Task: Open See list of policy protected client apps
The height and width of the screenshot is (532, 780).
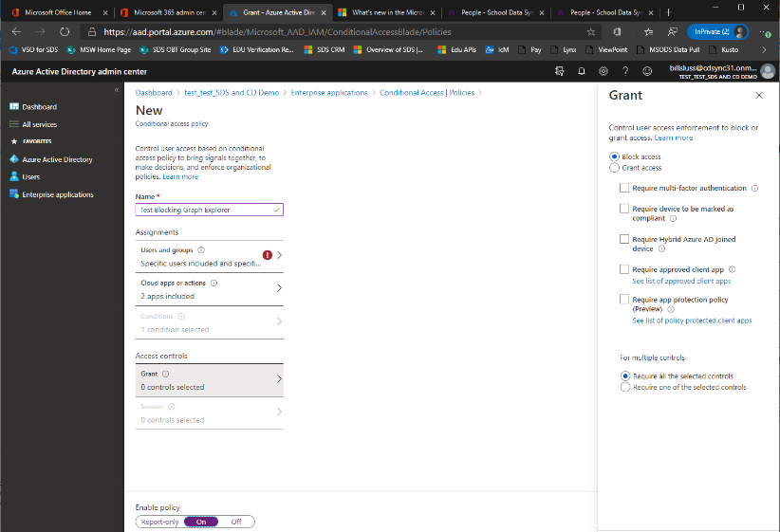Action: 692,321
